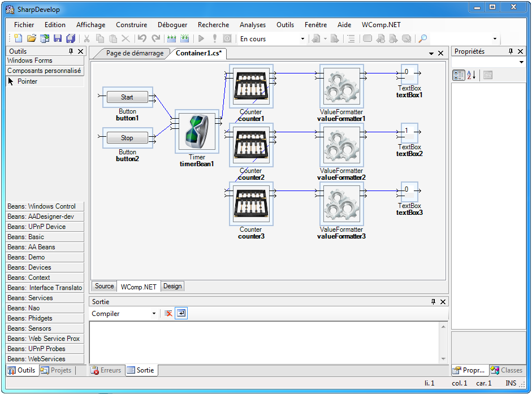Open the Aide menu
The image size is (532, 394).
[344, 25]
